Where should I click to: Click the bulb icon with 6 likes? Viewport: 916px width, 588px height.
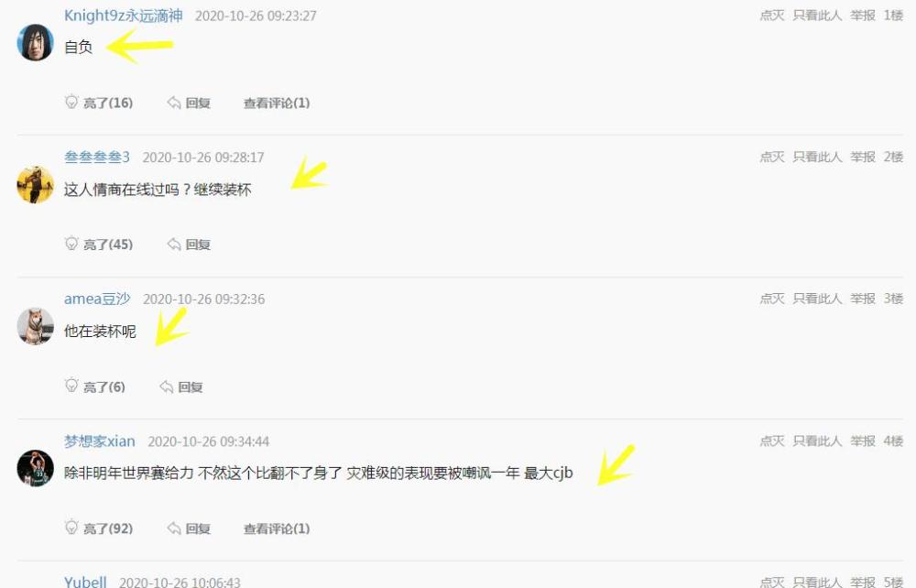(71, 386)
